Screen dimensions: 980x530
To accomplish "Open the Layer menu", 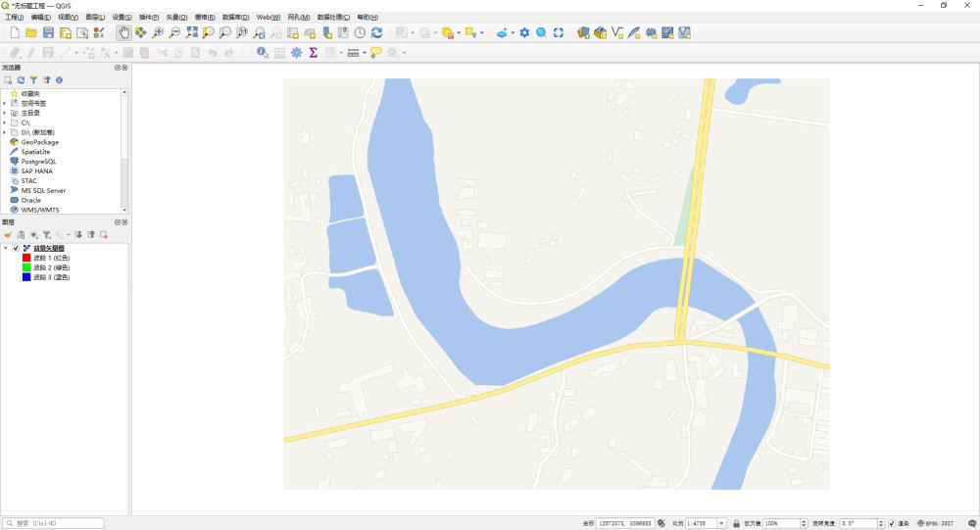I will pos(95,17).
